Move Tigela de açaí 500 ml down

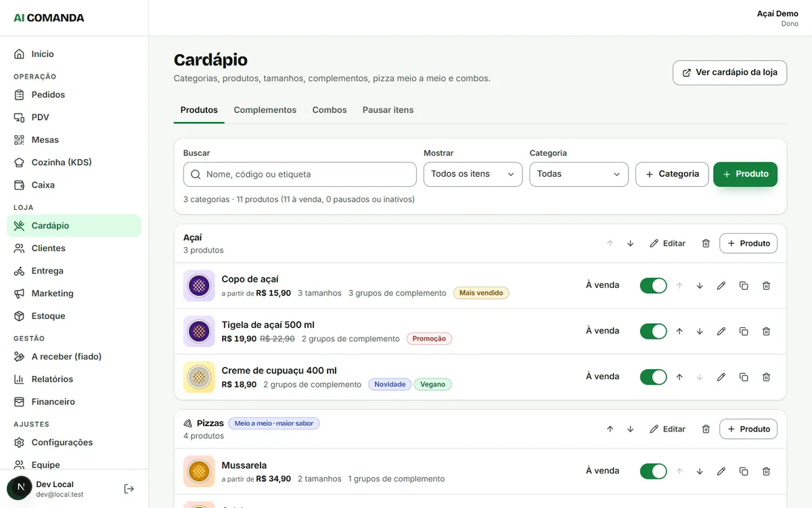(700, 331)
